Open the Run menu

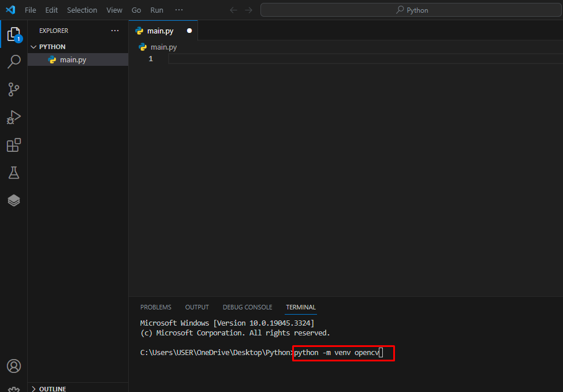pyautogui.click(x=156, y=10)
